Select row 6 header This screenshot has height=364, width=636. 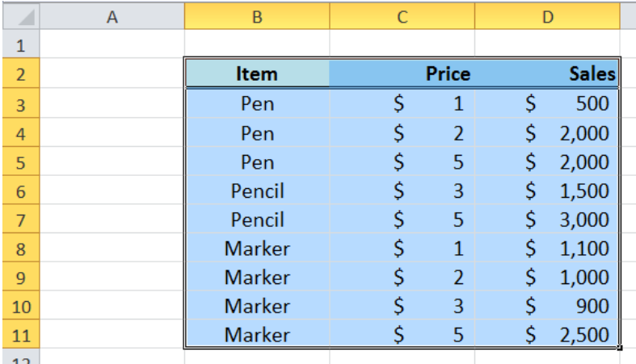point(21,190)
